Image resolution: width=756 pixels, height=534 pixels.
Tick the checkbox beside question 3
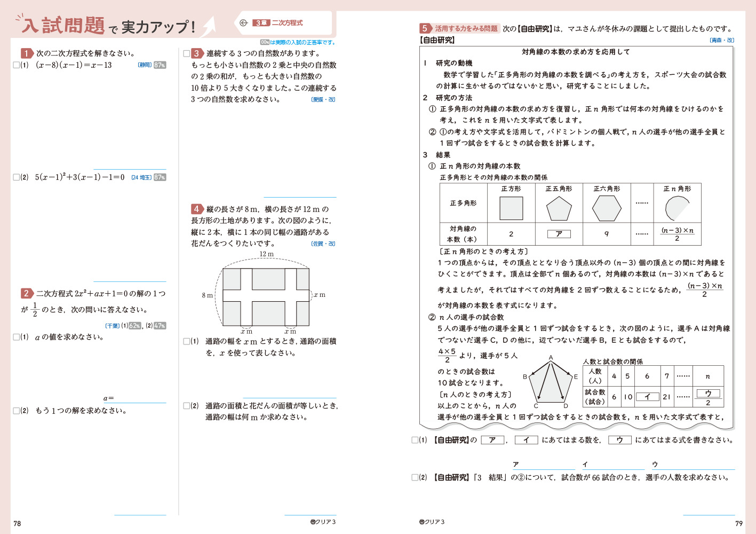pyautogui.click(x=187, y=53)
